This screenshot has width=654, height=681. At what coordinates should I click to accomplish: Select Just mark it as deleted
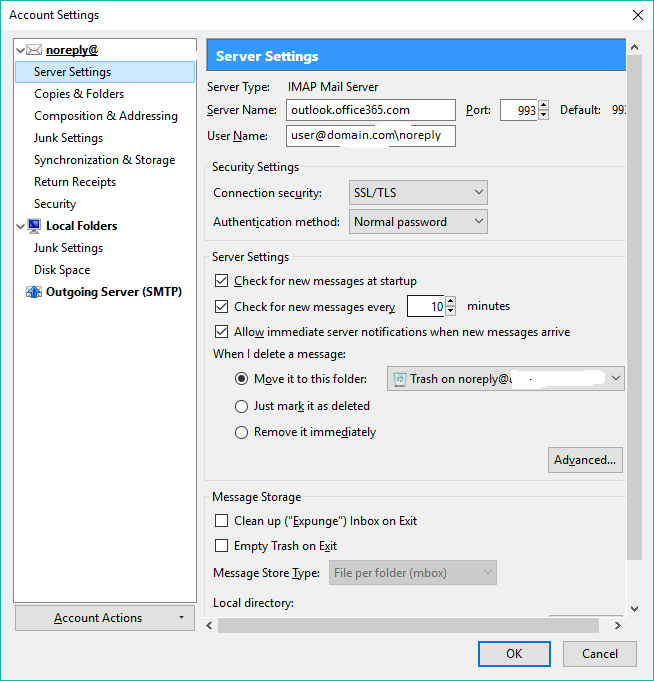241,406
